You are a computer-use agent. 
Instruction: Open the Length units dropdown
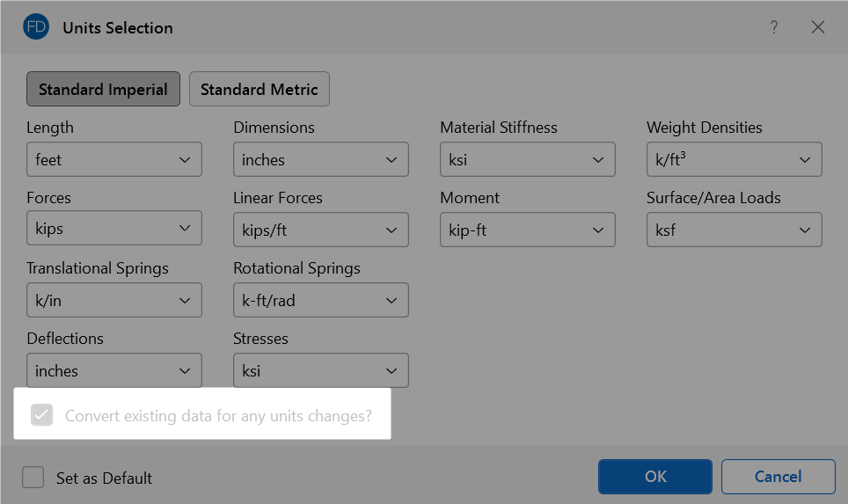113,160
